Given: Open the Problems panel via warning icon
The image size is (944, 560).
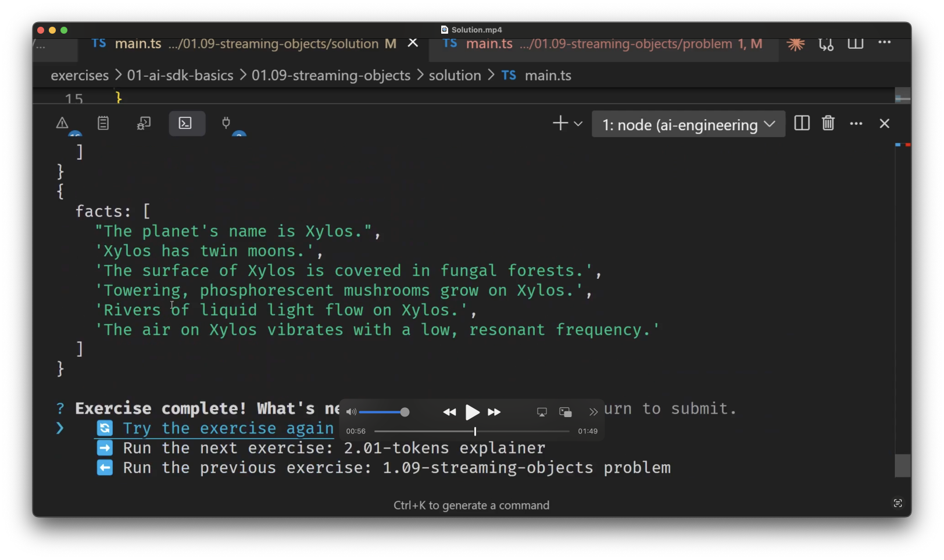Looking at the screenshot, I should pos(62,123).
